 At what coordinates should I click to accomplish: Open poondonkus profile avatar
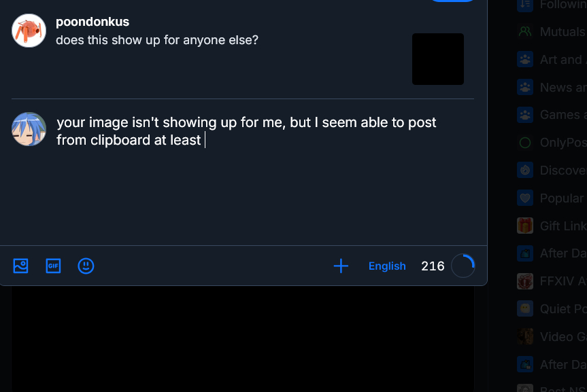coord(29,31)
